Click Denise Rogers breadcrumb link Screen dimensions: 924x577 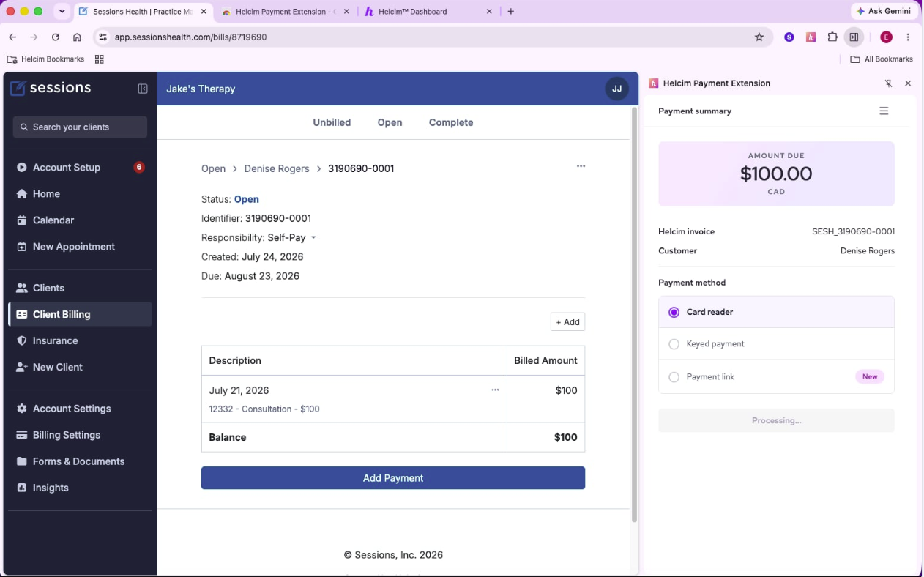click(x=277, y=168)
